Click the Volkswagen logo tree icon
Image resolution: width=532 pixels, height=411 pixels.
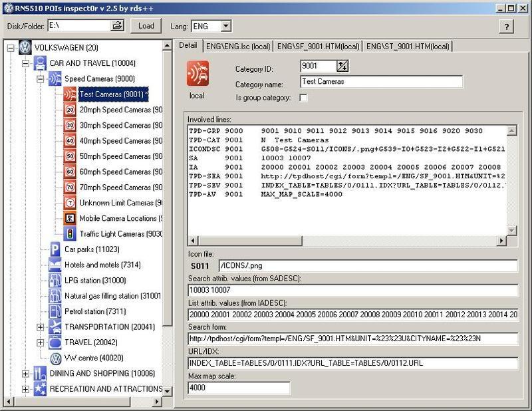click(25, 47)
